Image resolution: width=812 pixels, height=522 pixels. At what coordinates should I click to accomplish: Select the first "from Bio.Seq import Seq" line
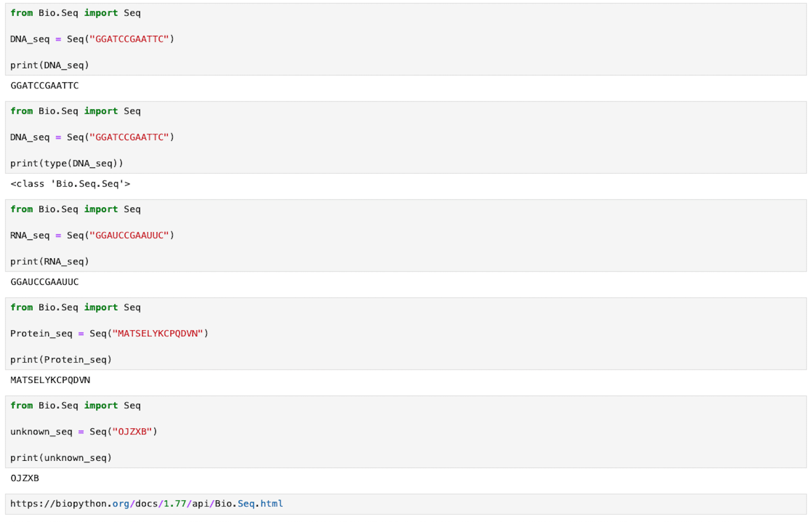coord(75,12)
